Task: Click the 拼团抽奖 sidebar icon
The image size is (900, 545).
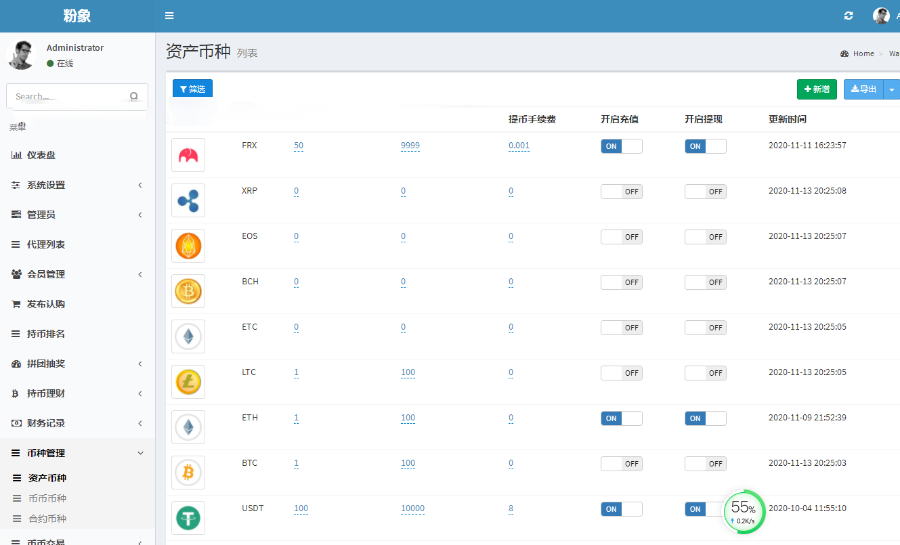Action: coord(16,364)
